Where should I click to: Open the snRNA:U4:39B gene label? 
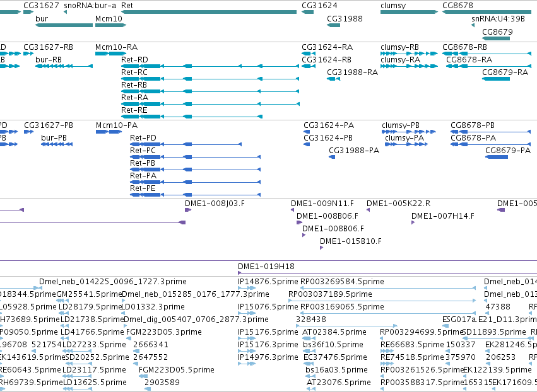click(499, 18)
